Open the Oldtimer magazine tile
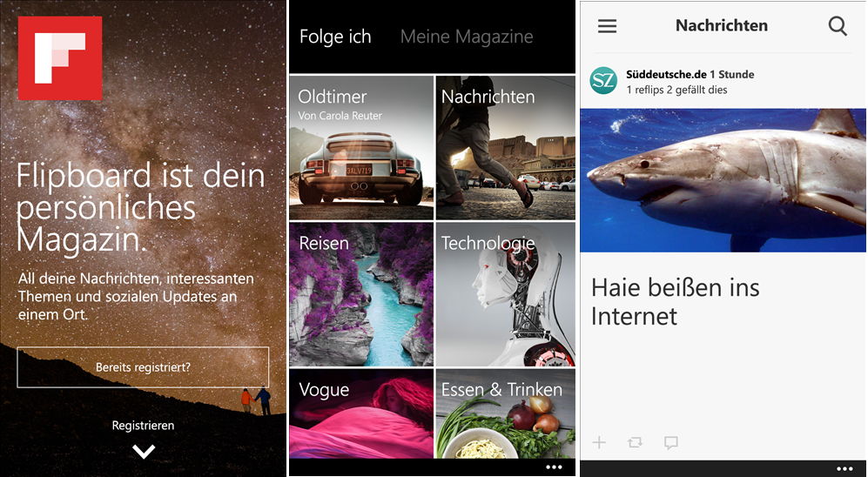Viewport: 868px width, 477px height. pos(361,148)
